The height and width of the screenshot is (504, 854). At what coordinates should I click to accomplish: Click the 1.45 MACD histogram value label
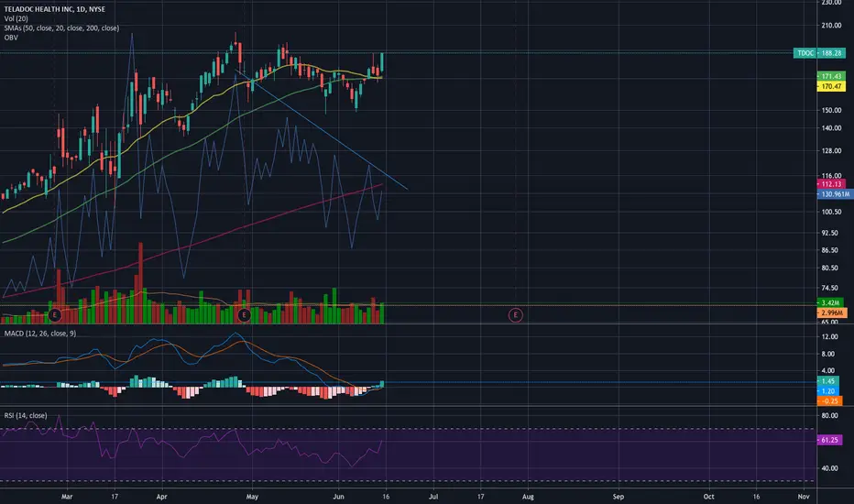tap(827, 381)
